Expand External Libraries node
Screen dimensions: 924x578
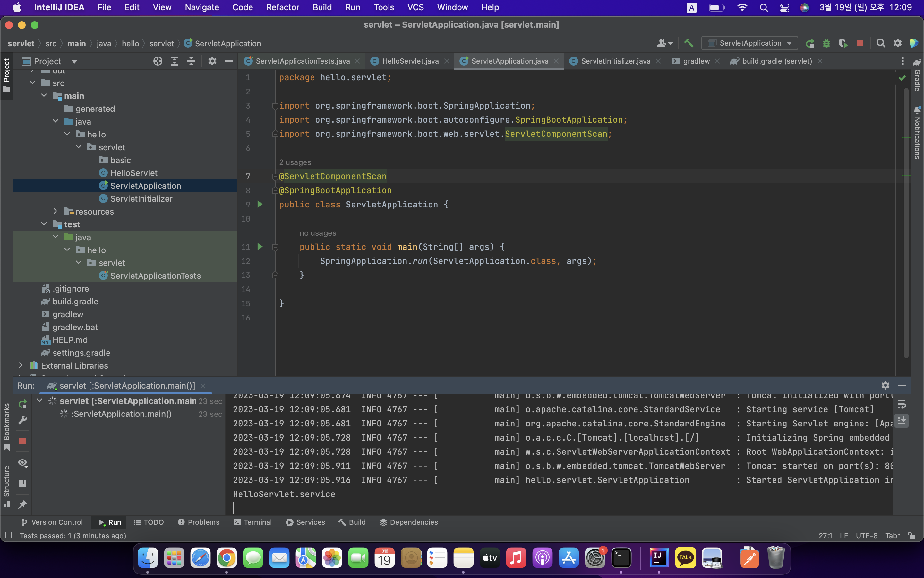21,365
